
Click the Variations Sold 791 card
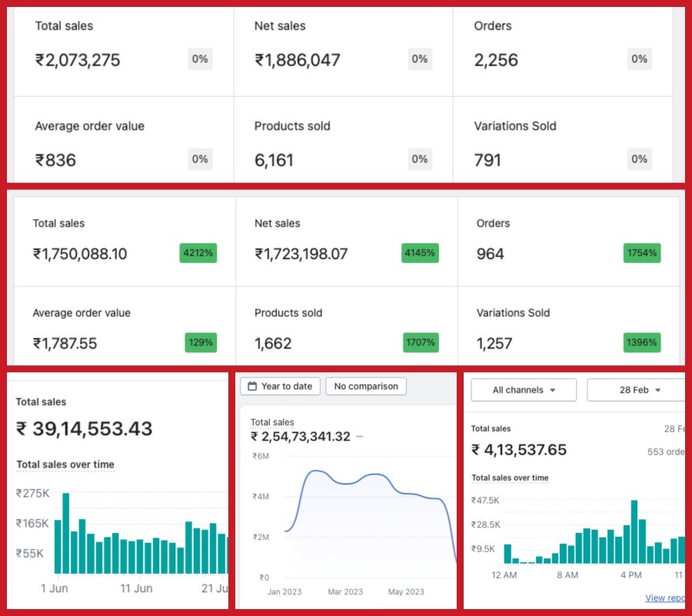(562, 144)
